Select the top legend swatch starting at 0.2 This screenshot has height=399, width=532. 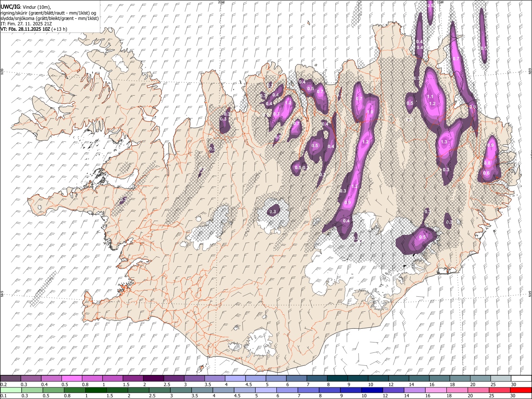(10, 379)
